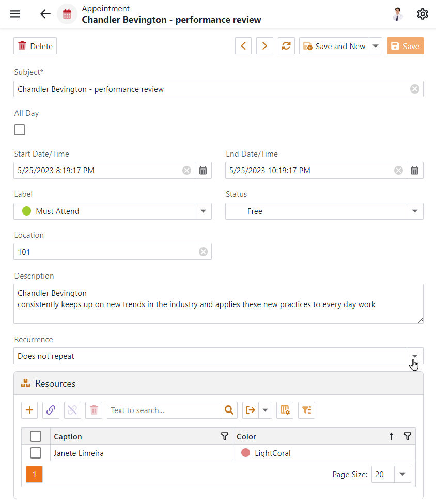Clear the Location field
436x504 pixels.
pyautogui.click(x=203, y=252)
